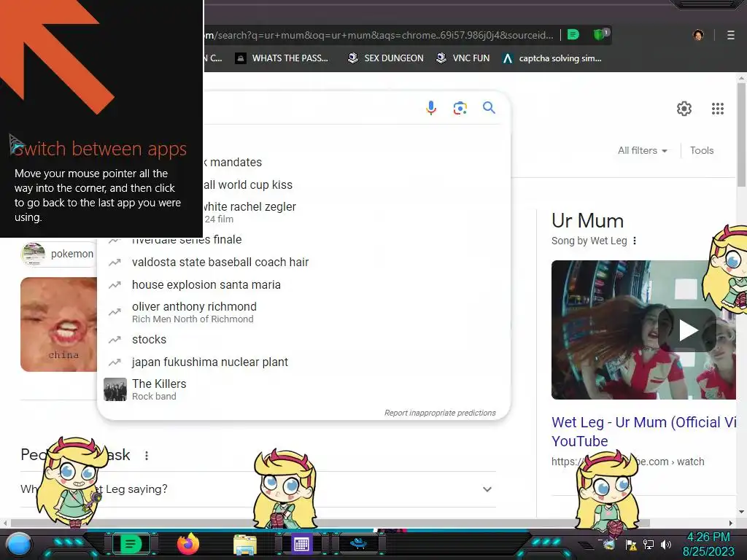Switch to the green note app in taskbar
747x560 pixels.
(131, 544)
